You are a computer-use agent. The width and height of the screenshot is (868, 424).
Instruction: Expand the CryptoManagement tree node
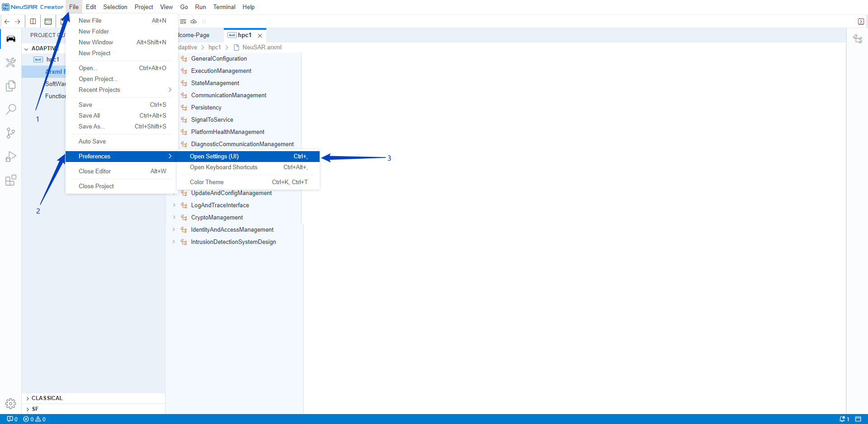pyautogui.click(x=174, y=217)
